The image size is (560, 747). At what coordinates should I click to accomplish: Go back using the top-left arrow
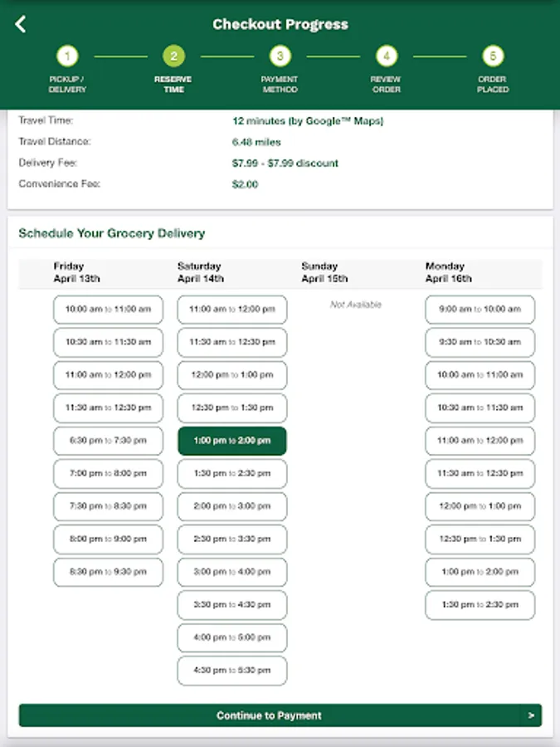pyautogui.click(x=21, y=24)
